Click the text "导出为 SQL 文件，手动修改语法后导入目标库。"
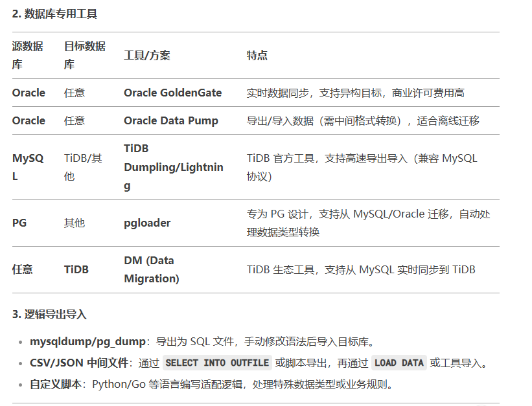 (265, 341)
